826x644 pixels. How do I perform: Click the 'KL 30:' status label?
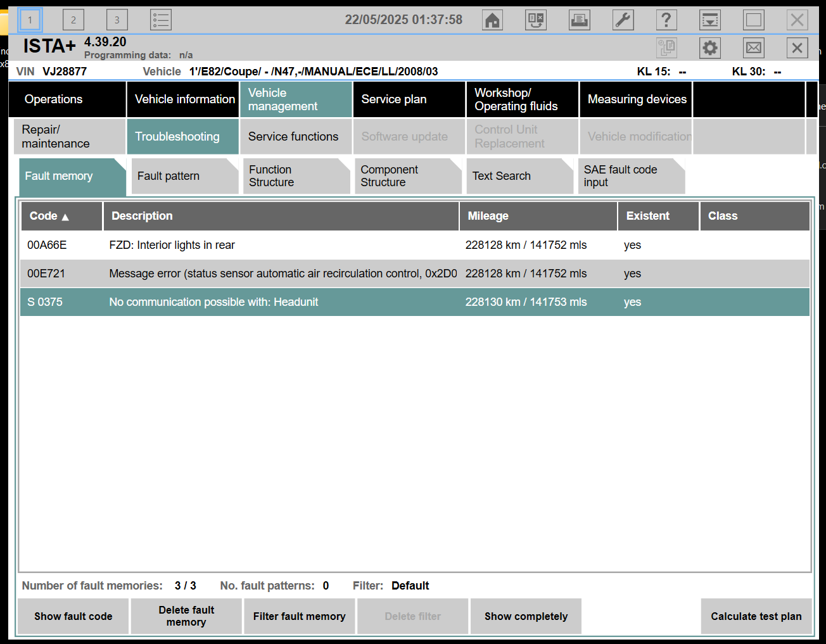click(x=749, y=72)
